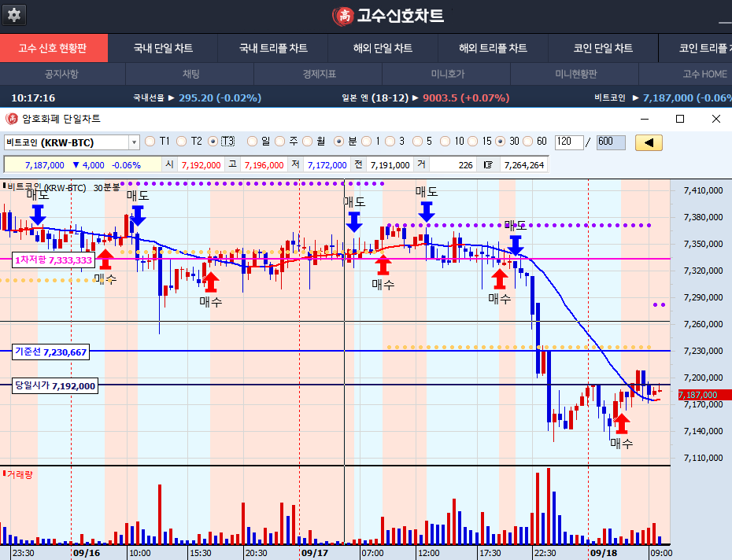Open the 코인 단일 차트 tab

tap(603, 48)
